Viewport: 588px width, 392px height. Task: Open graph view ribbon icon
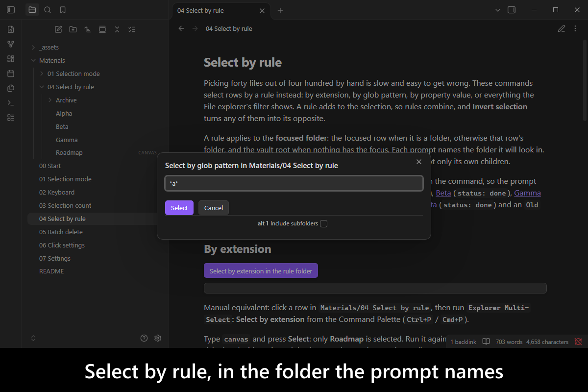pos(11,44)
